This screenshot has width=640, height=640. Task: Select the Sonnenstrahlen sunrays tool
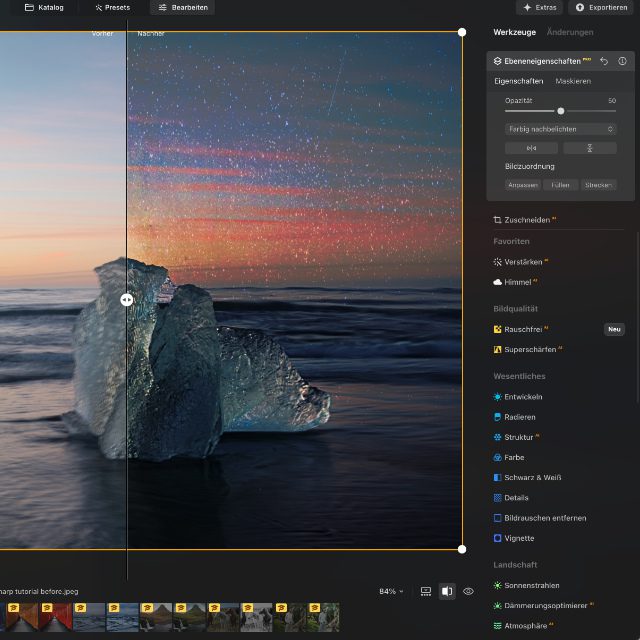531,585
